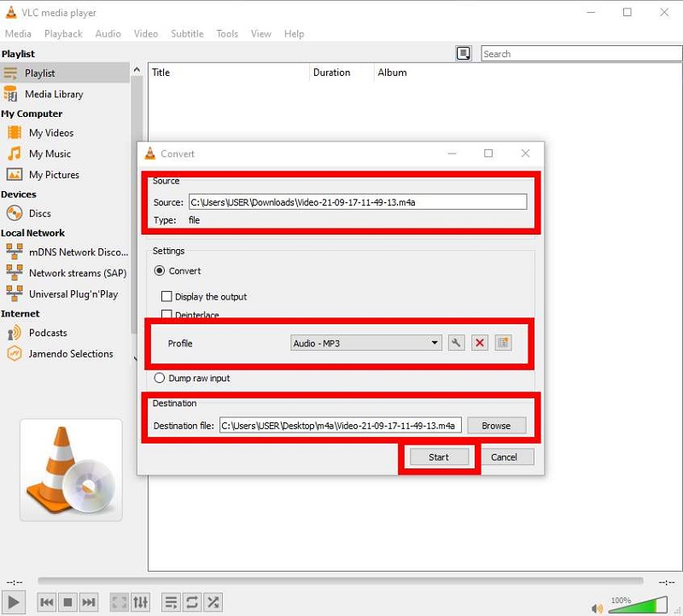
Task: Toggle the shuffle random icon
Action: pyautogui.click(x=213, y=602)
